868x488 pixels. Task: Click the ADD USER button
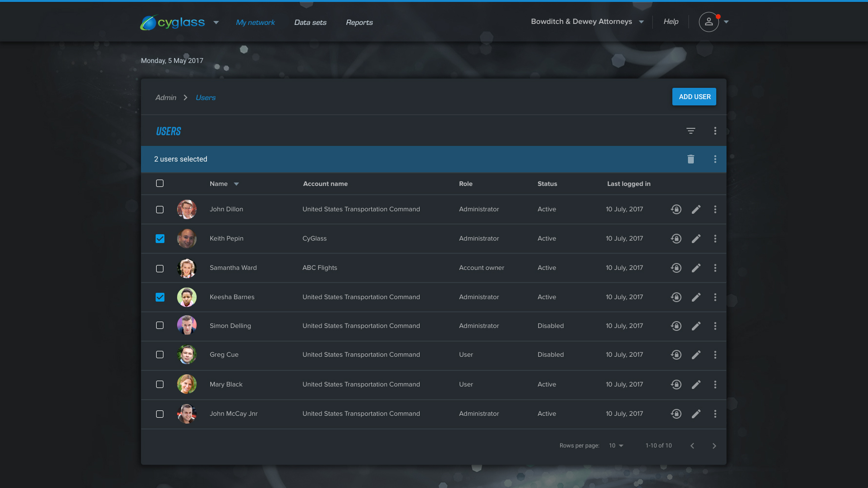(694, 97)
